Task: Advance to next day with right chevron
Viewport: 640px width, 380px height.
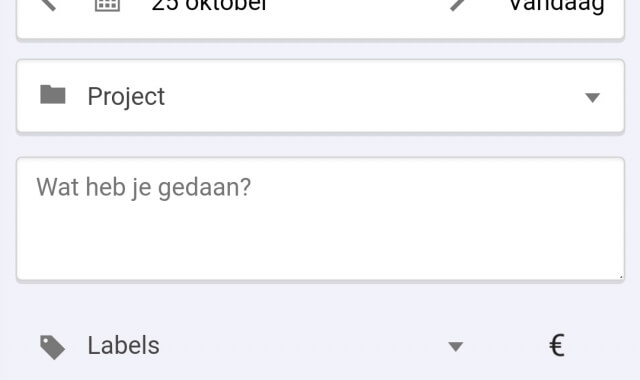Action: point(457,4)
